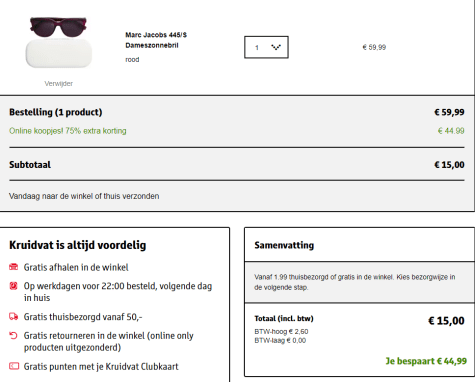Open the quantity dropdown for Marc Jacobs sunglasses
This screenshot has height=382, width=475.
pyautogui.click(x=266, y=47)
